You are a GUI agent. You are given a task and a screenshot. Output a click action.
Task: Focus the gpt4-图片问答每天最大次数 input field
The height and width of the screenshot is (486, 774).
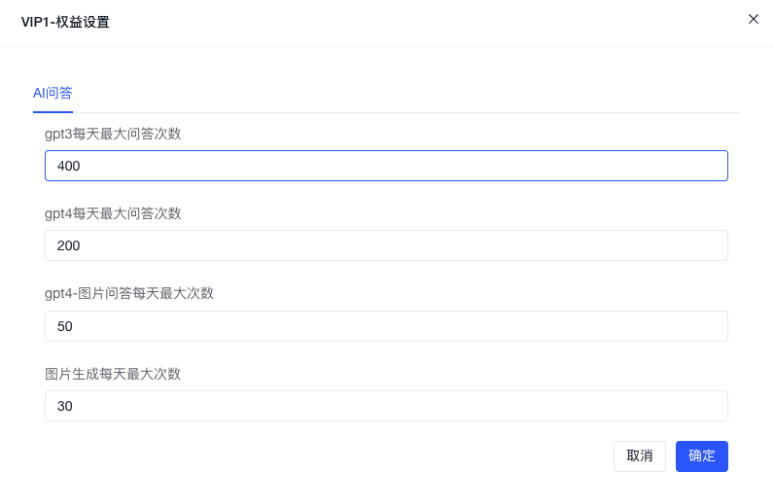pos(386,326)
